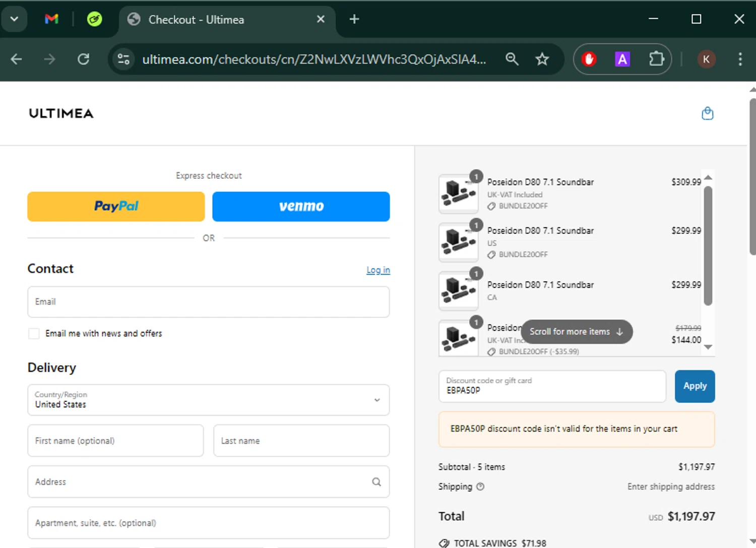Click the page vertical scrollbar
This screenshot has width=756, height=548.
tap(752, 176)
